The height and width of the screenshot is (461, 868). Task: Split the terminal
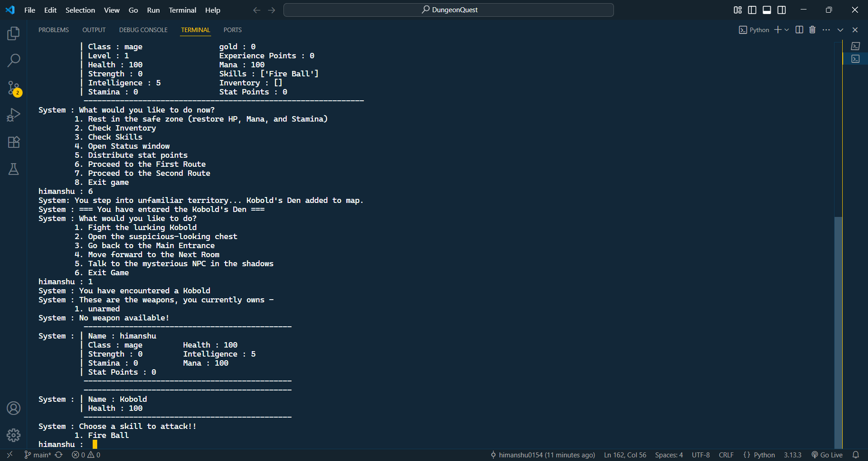[x=799, y=30]
